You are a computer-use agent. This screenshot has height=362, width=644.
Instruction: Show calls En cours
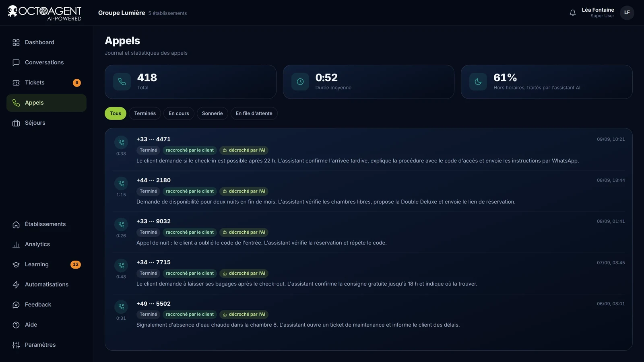(179, 113)
